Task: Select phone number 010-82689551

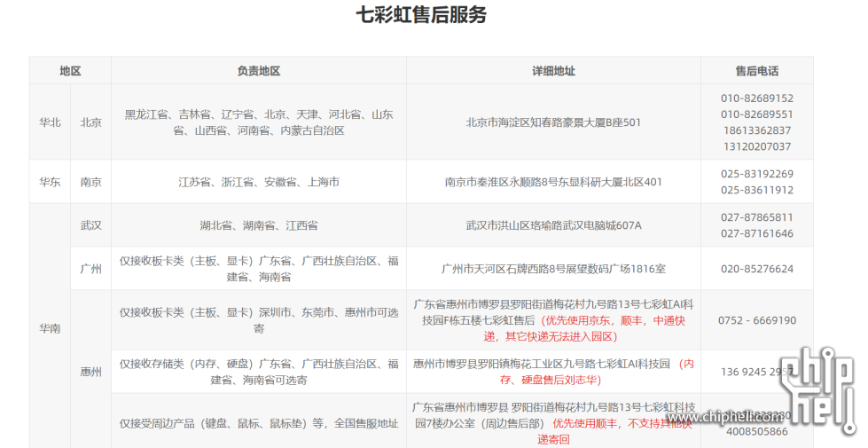Action: [x=757, y=114]
